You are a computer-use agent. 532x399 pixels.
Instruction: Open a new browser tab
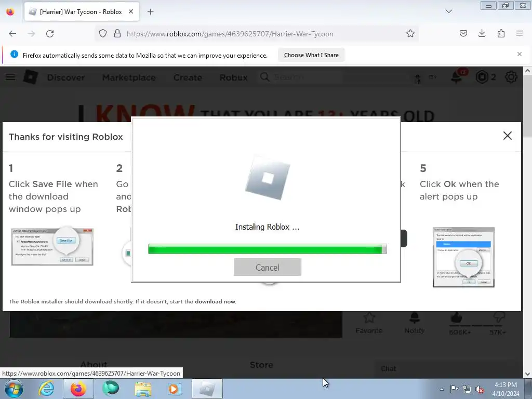tap(150, 12)
